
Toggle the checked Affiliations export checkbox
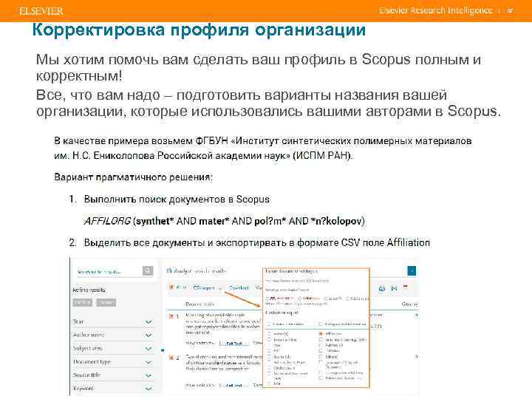(x=321, y=334)
